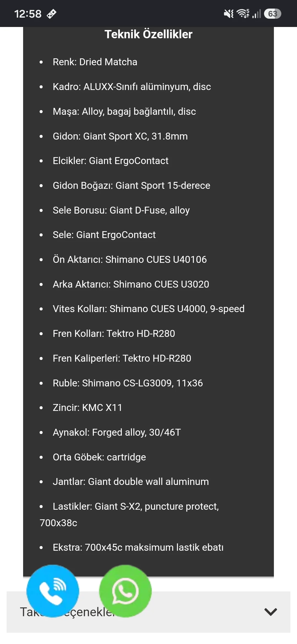
Task: Select the Ruble Shimano CS-LG3009 line
Action: (x=128, y=383)
